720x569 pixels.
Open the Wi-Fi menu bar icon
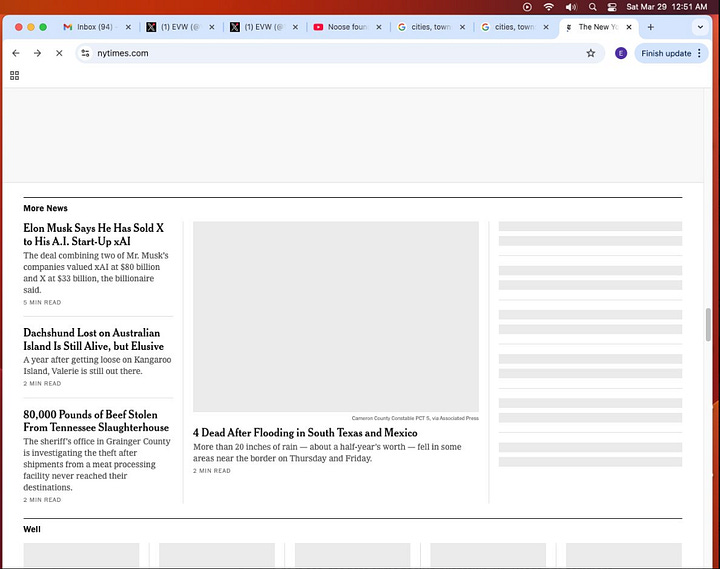[x=549, y=7]
